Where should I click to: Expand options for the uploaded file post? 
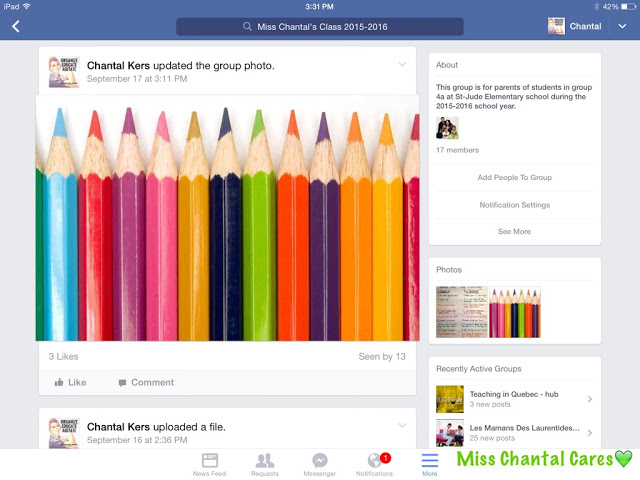(402, 426)
